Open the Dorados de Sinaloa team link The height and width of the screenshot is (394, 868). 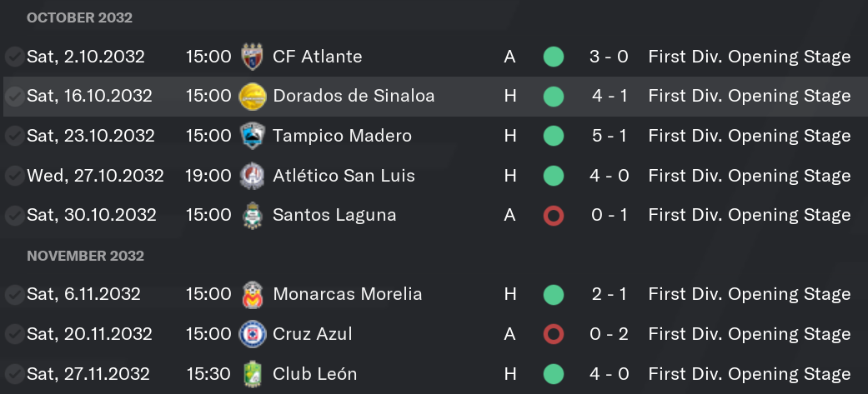pos(354,96)
